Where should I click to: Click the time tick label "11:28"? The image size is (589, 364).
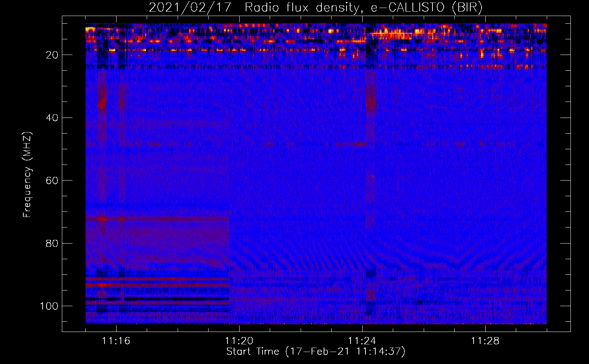pyautogui.click(x=485, y=341)
